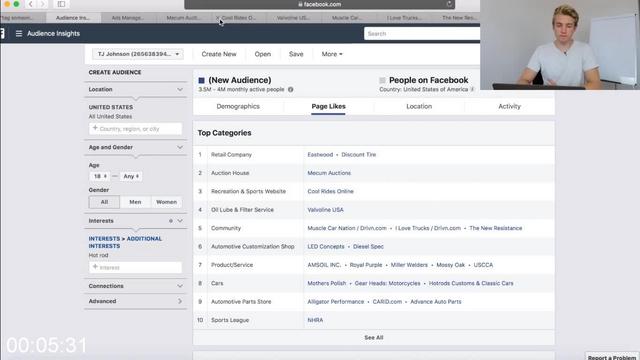
Task: Switch to Ads Manager browser tab
Action: (128, 18)
